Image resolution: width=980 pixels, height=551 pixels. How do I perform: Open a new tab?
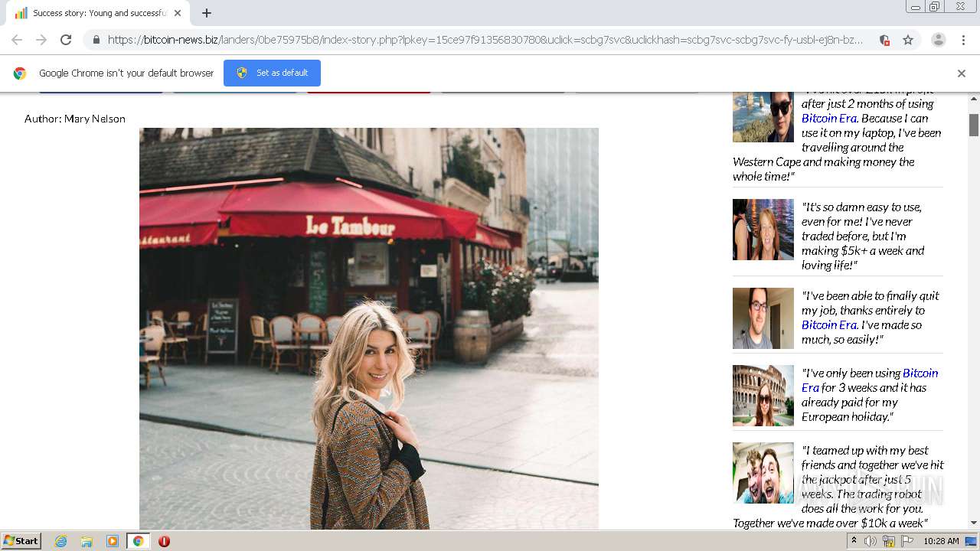(x=206, y=13)
